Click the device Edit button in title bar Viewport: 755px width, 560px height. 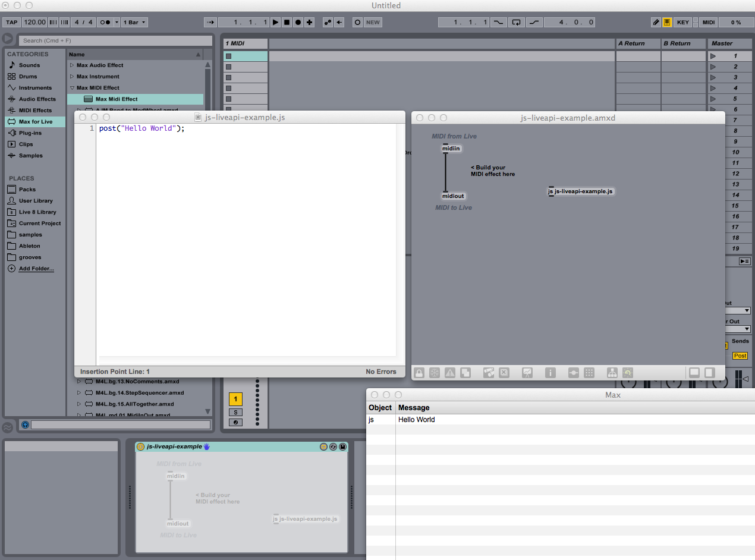[323, 446]
